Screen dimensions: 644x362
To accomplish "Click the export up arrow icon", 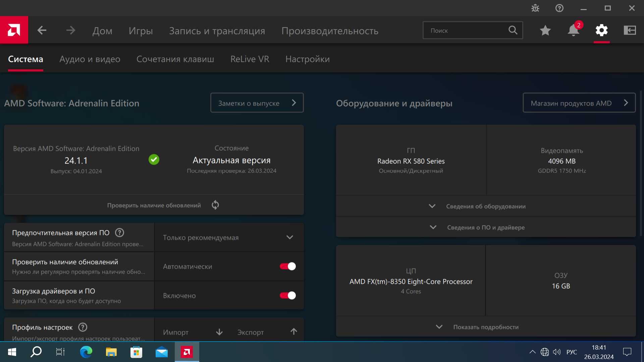I will (294, 331).
